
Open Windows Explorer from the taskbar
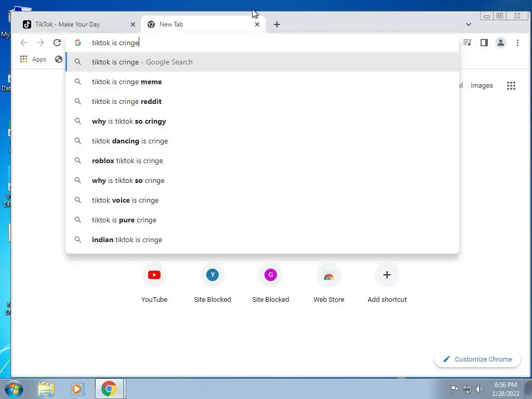[x=46, y=389]
